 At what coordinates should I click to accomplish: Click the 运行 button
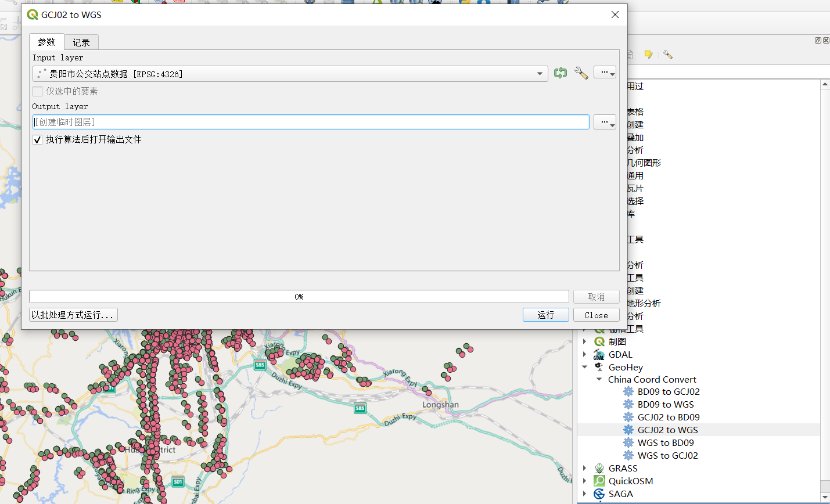click(x=546, y=315)
